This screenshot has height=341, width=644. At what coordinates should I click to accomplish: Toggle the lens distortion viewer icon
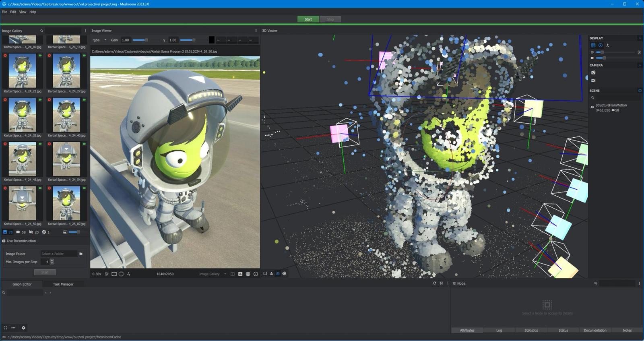pos(114,274)
